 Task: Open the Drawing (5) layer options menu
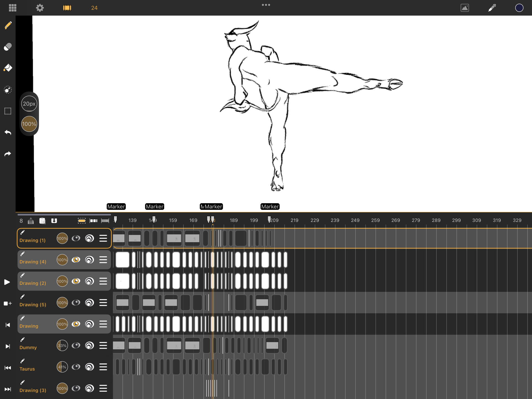click(103, 303)
